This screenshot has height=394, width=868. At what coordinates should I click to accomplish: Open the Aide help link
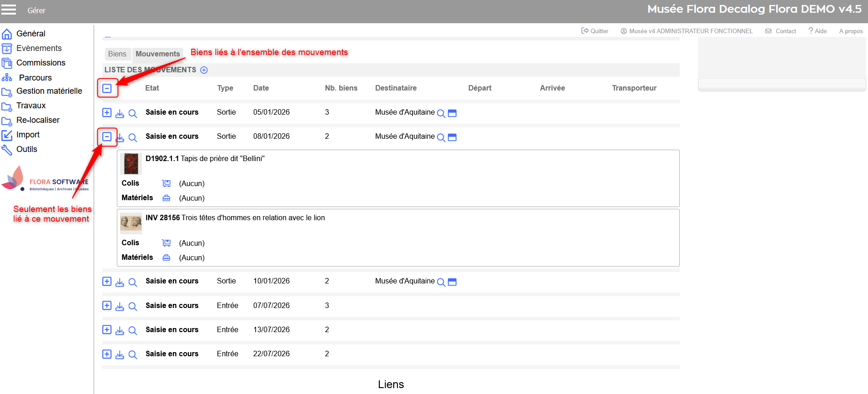click(x=818, y=31)
